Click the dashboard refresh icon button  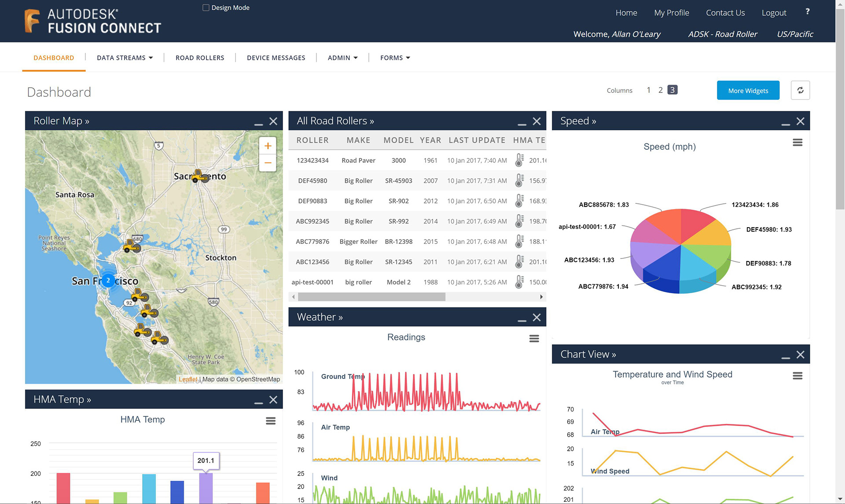(x=800, y=90)
